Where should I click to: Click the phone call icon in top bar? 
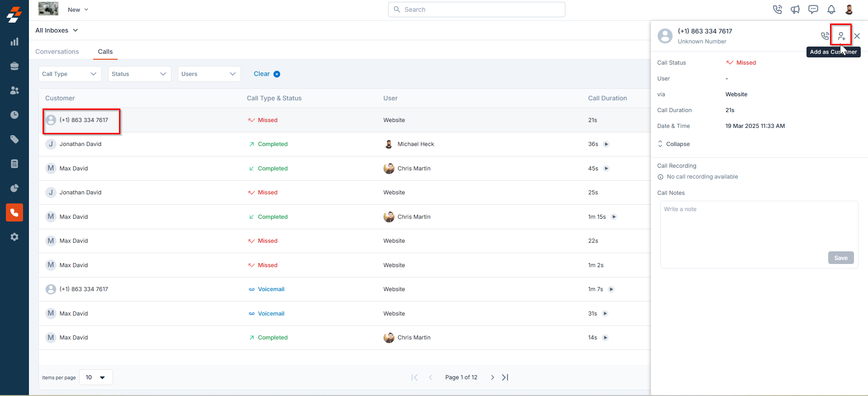pos(777,9)
